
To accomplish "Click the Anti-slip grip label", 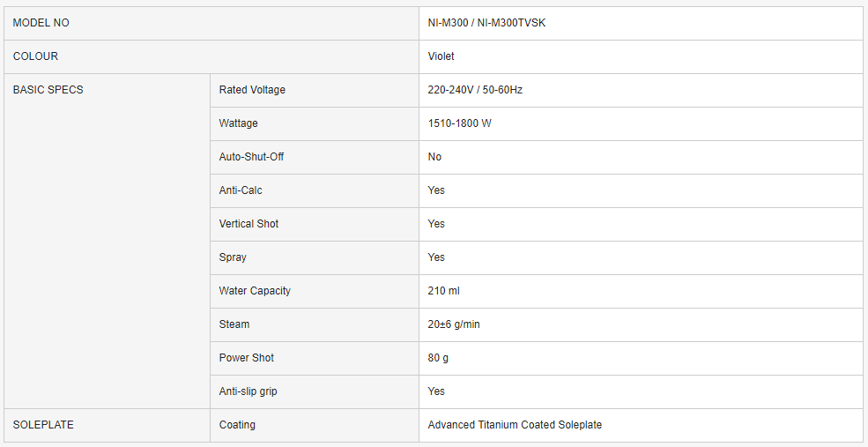I will 248,391.
